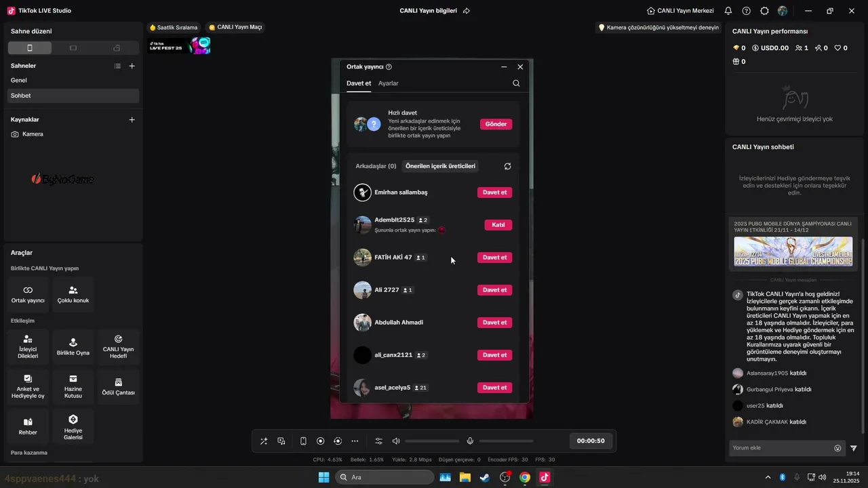The width and height of the screenshot is (868, 488).
Task: Invite Abdullah Ahmadi
Action: click(494, 323)
